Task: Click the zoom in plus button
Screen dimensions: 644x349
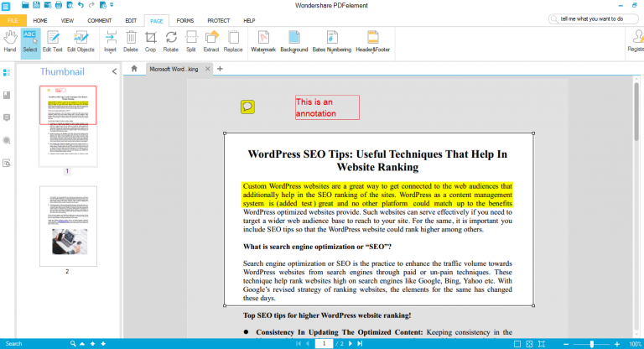Action: pyautogui.click(x=617, y=344)
